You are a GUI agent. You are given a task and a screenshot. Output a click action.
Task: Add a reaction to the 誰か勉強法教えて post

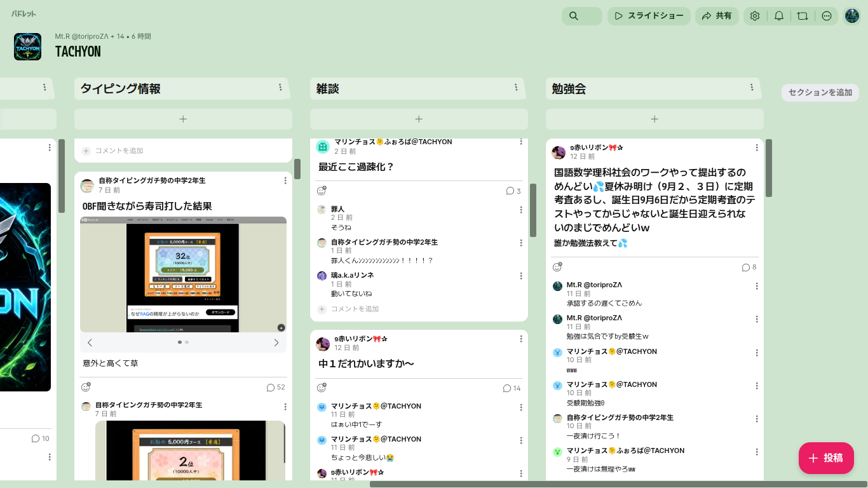[557, 267]
